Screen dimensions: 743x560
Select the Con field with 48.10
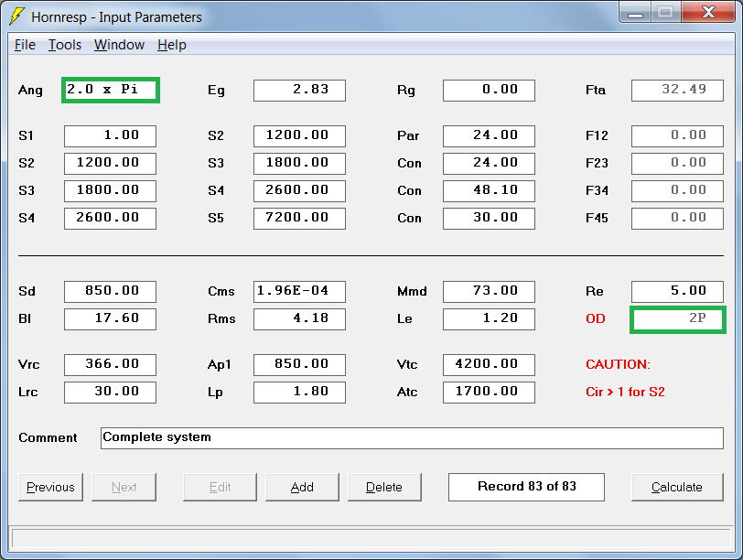pyautogui.click(x=489, y=191)
